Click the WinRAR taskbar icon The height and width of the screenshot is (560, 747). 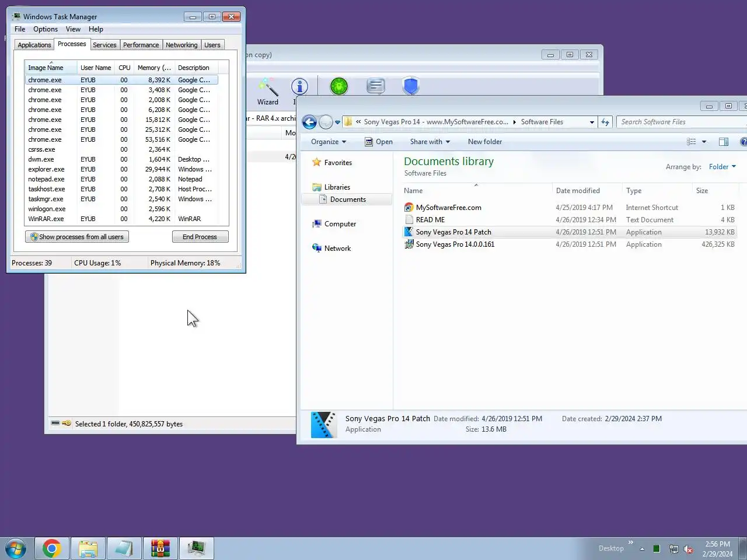click(x=160, y=549)
